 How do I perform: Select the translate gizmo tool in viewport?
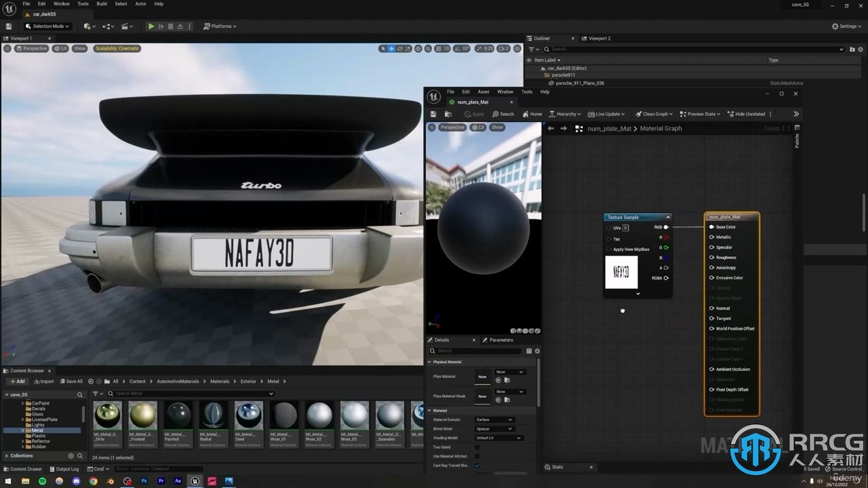pos(391,48)
